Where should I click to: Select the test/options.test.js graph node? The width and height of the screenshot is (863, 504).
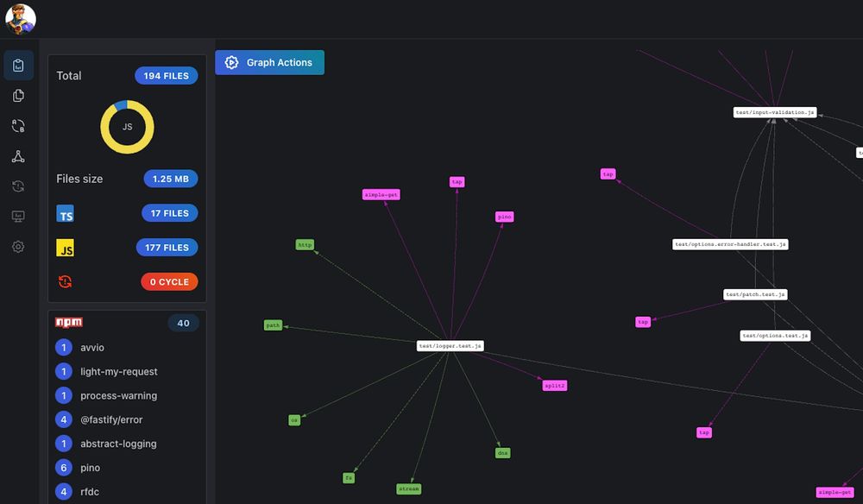click(x=775, y=336)
